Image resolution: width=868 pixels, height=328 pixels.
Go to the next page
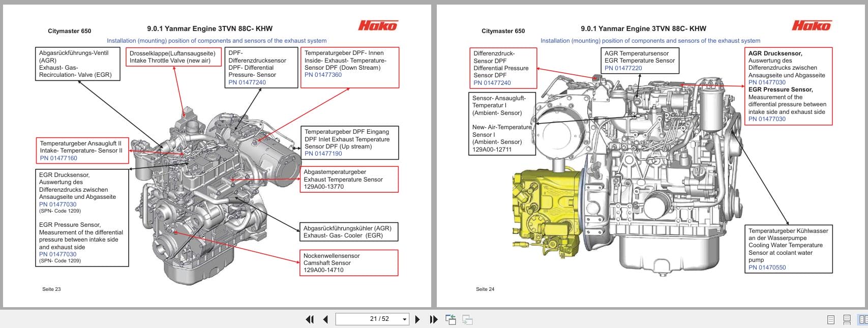pyautogui.click(x=417, y=319)
